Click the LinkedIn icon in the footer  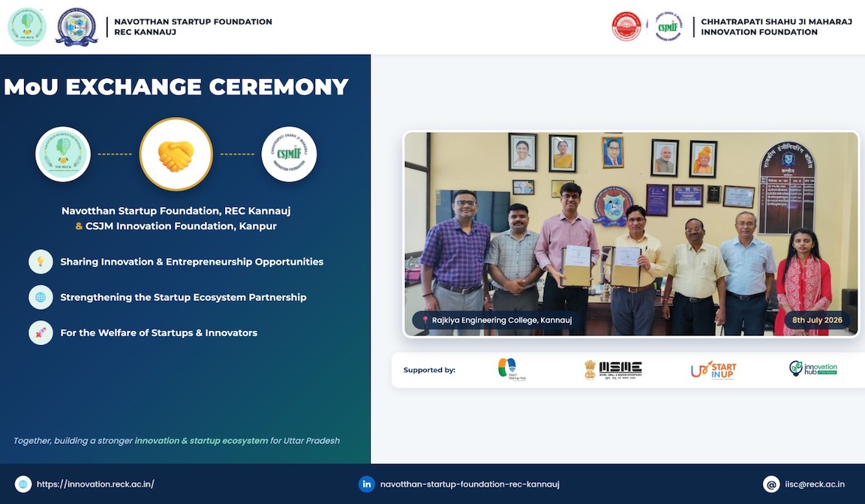[366, 484]
